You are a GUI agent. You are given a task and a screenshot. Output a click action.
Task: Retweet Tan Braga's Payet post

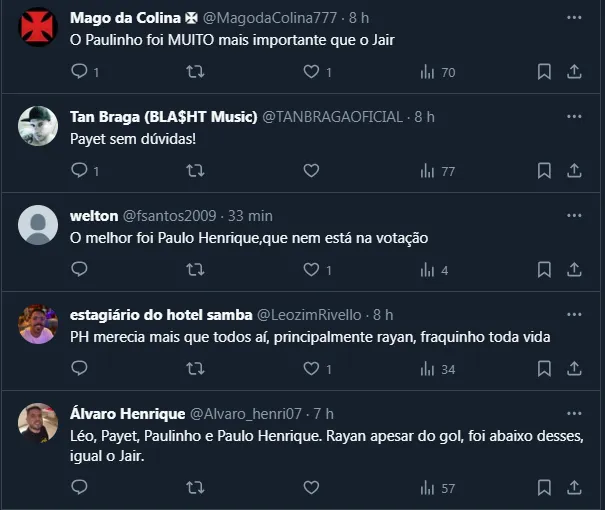[195, 171]
